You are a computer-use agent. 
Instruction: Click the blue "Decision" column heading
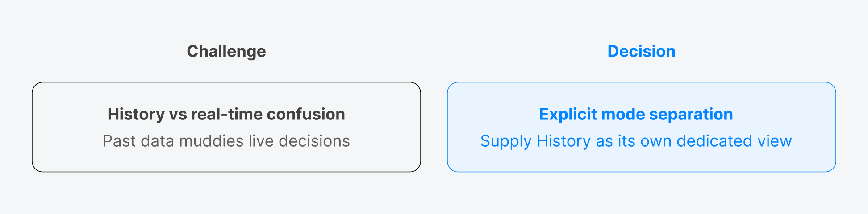[641, 51]
